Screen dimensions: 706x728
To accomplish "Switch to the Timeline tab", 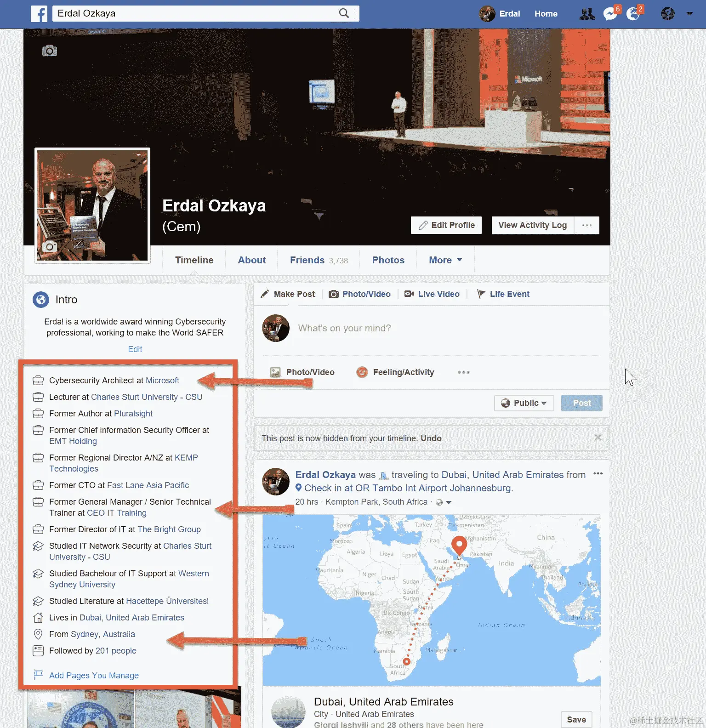I will [194, 260].
